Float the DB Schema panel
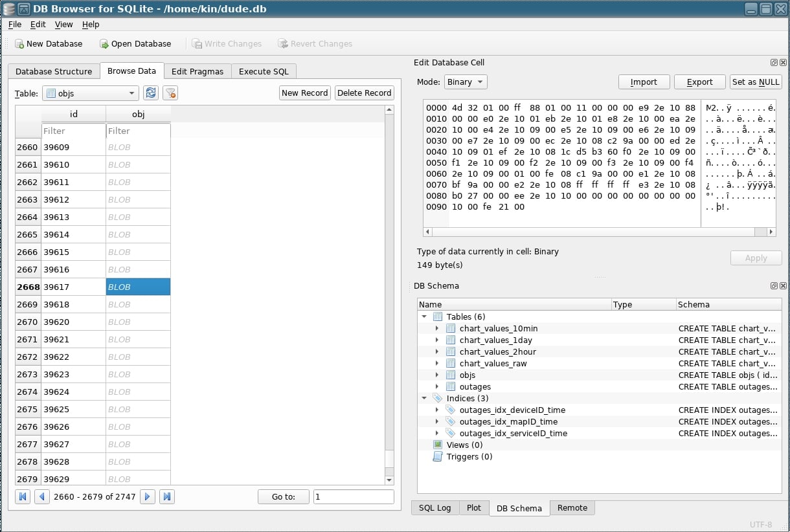The width and height of the screenshot is (790, 532). (774, 285)
